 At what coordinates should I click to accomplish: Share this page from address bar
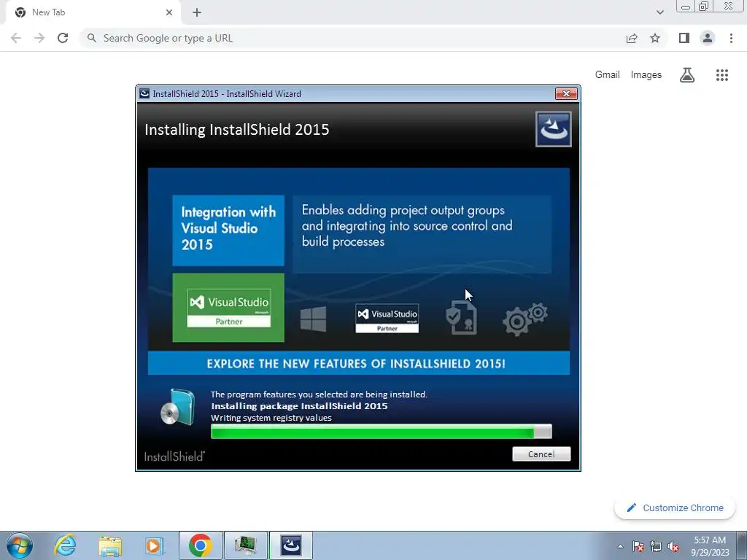coord(632,38)
